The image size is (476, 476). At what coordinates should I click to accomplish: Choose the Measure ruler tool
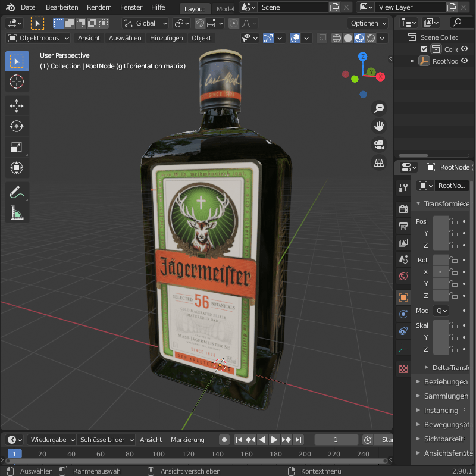pyautogui.click(x=17, y=212)
